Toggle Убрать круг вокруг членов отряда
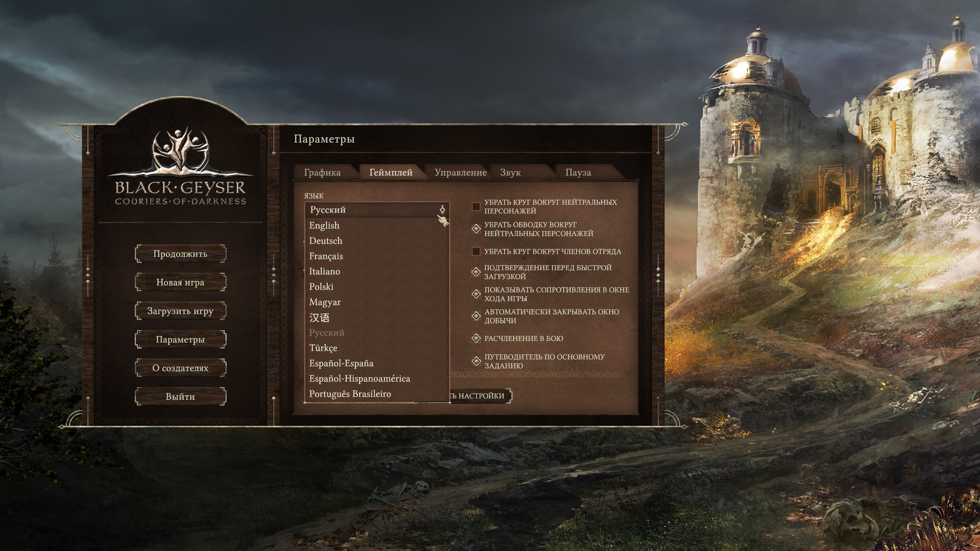980x551 pixels. 476,251
